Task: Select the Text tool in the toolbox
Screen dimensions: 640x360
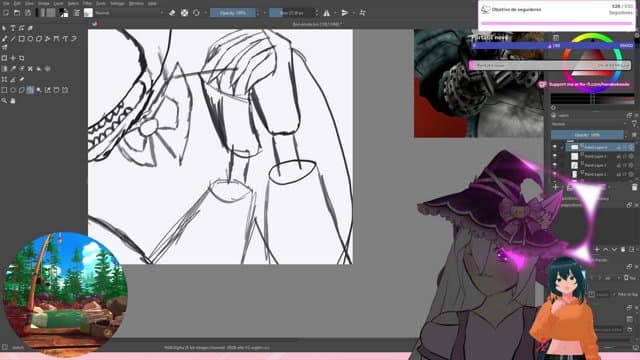Action: point(13,28)
